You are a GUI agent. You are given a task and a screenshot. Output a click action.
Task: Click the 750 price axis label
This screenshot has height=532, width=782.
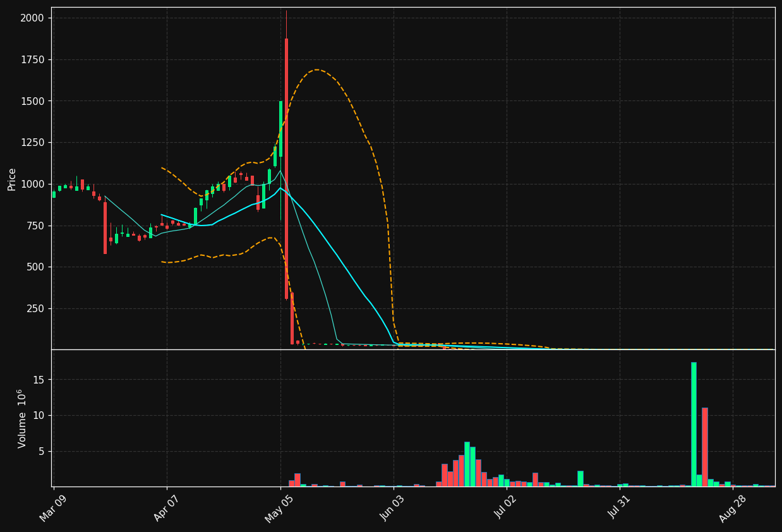[x=34, y=226]
